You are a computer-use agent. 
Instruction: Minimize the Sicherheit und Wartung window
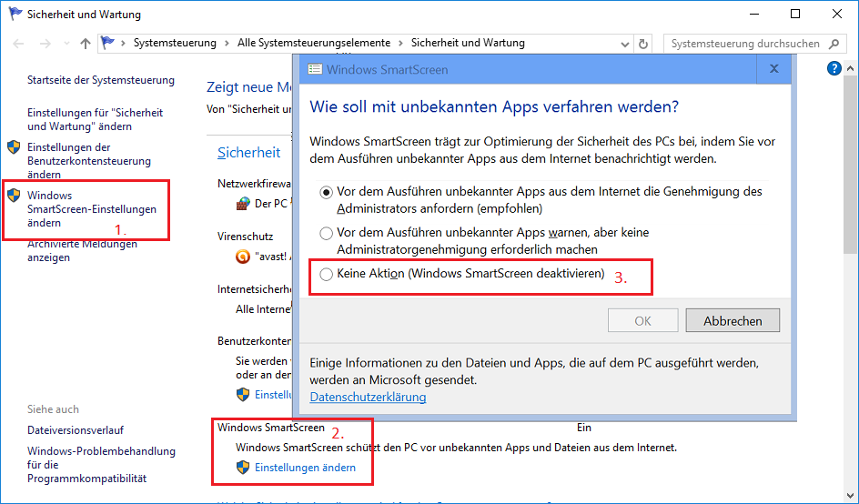(753, 14)
